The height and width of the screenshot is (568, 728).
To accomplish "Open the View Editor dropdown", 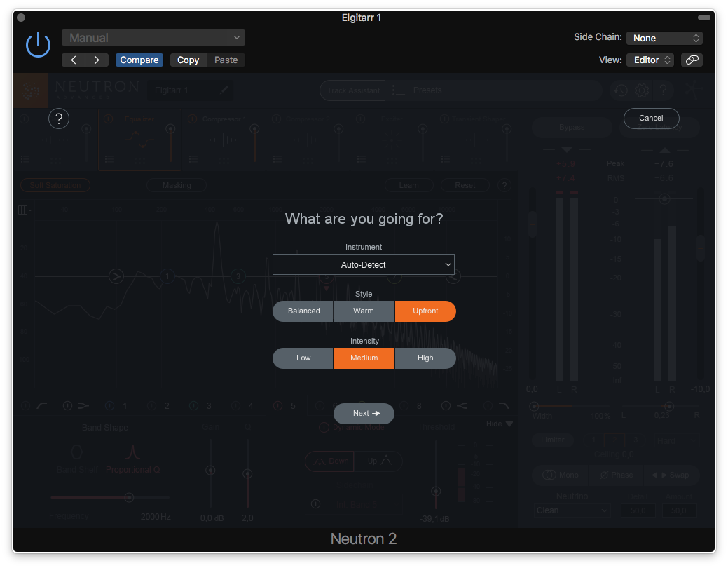I will coord(650,60).
